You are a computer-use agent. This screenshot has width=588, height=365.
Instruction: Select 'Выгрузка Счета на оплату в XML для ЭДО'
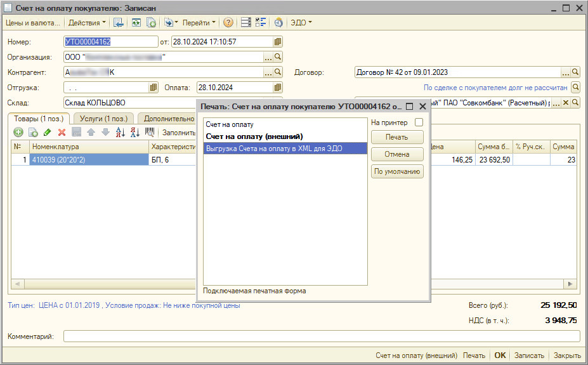(x=285, y=149)
